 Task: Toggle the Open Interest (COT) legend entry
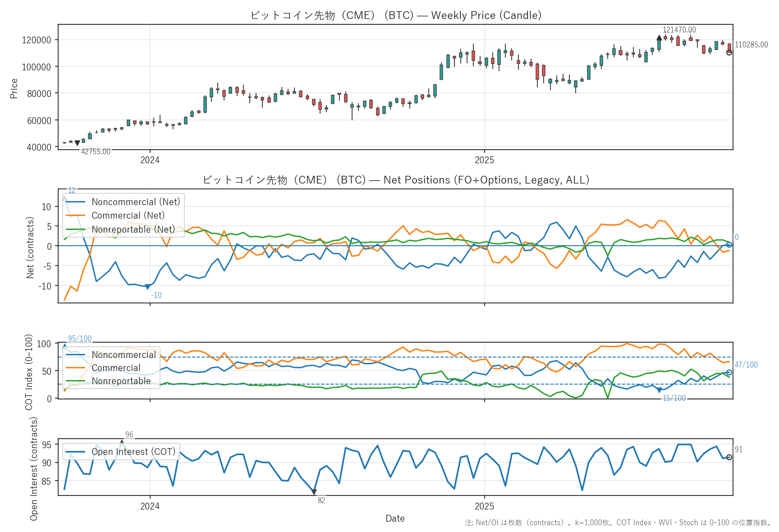pyautogui.click(x=133, y=452)
